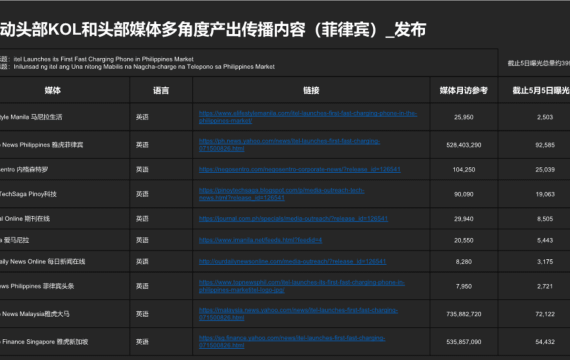Select the Tagalog headline starting 'Inilunsad ng itel'
Viewport: 570px width, 360px height.
pyautogui.click(x=144, y=67)
